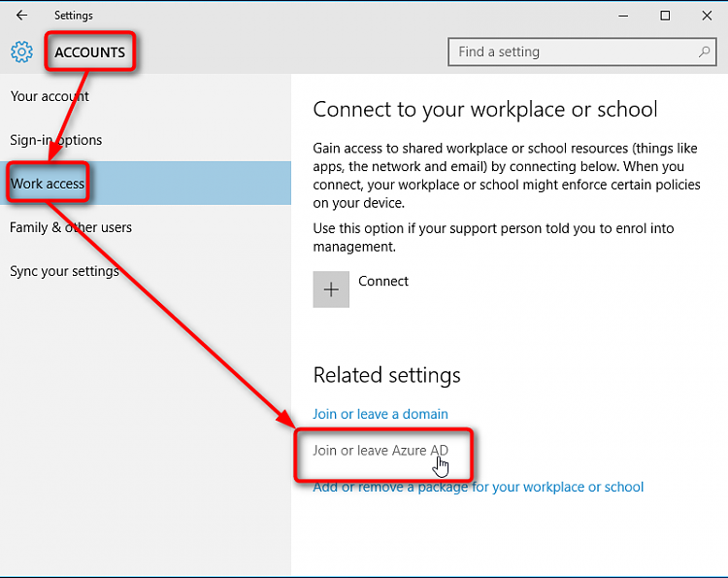Focus the Find a setting box
The image size is (728, 578).
(x=581, y=51)
